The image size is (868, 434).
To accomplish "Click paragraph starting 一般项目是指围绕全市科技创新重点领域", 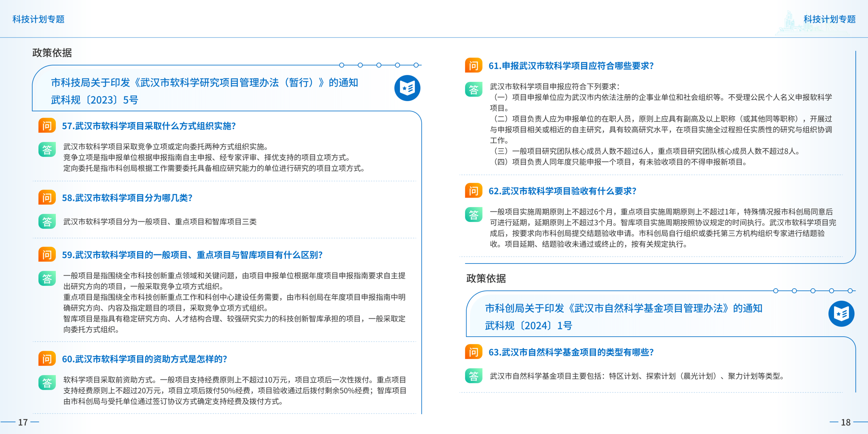I will coord(234,281).
